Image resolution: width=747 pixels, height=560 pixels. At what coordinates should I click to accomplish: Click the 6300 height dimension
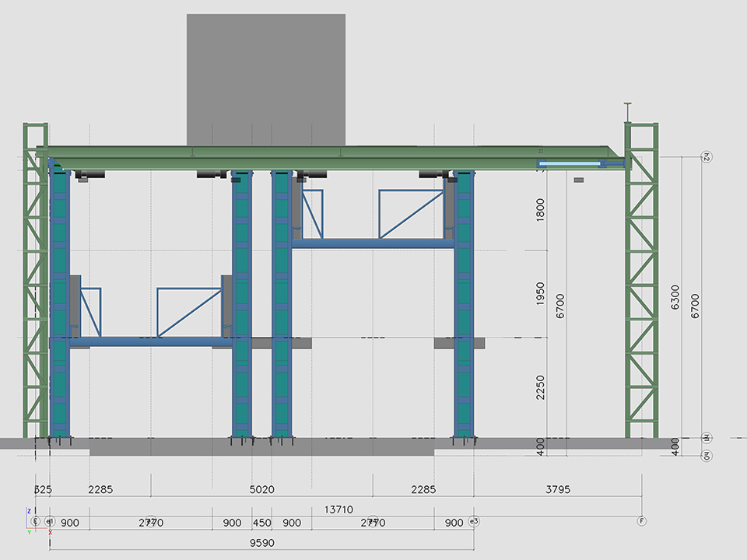point(675,296)
